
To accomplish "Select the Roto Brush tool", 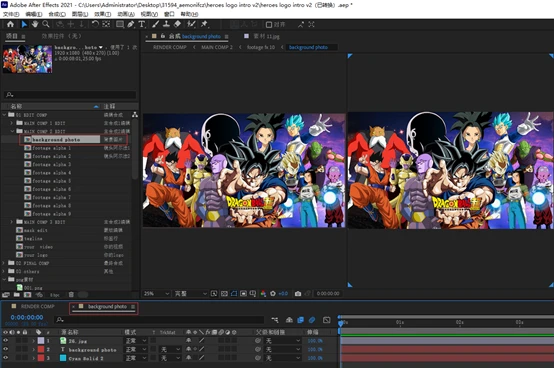I will point(191,24).
